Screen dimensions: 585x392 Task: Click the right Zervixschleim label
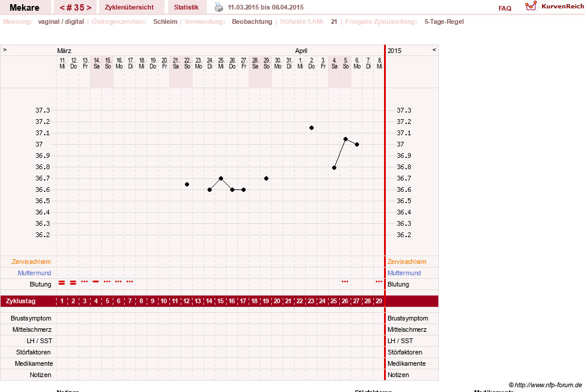coord(407,262)
